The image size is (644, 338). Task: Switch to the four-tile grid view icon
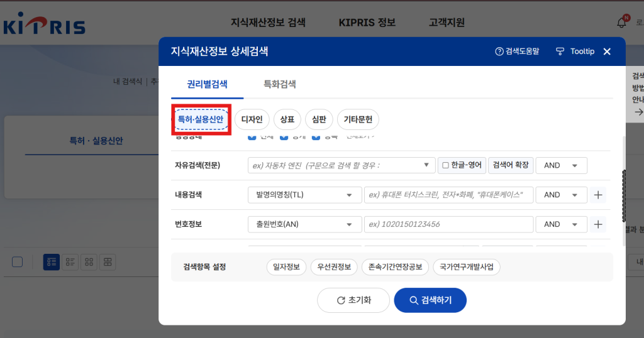pyautogui.click(x=89, y=262)
